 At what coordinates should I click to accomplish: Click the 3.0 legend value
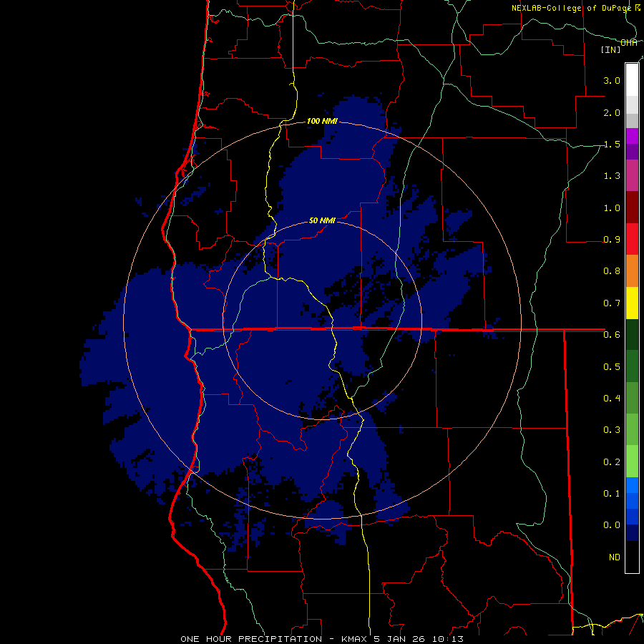point(612,80)
